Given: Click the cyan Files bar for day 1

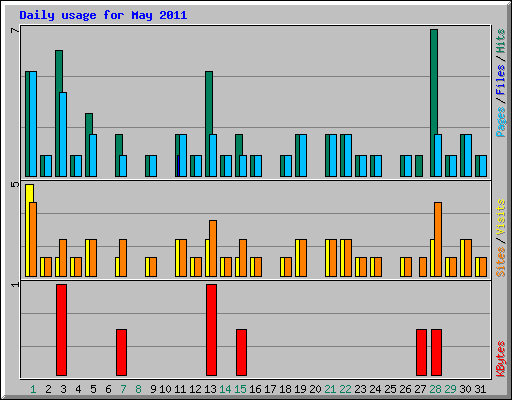Looking at the screenshot, I should pos(33,124).
